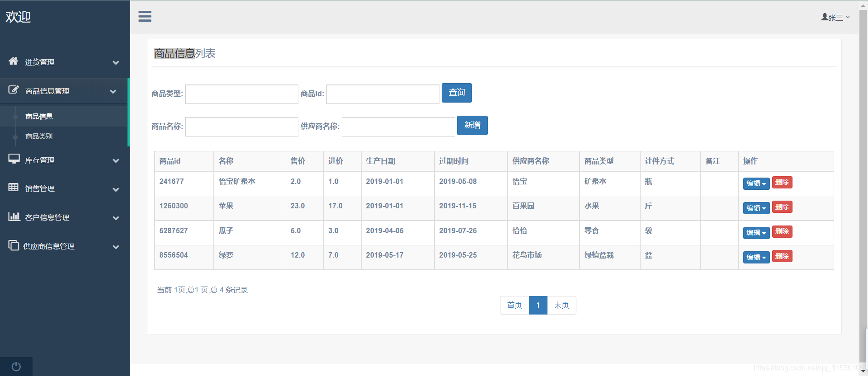The width and height of the screenshot is (868, 376).
Task: Focus the 商品名称 input field
Action: [x=242, y=127]
